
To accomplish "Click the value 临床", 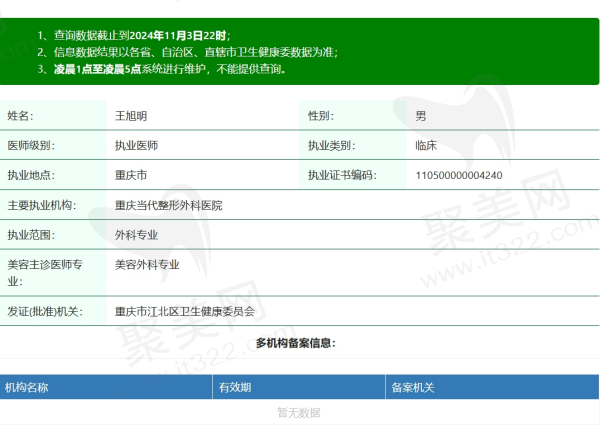I will (426, 145).
